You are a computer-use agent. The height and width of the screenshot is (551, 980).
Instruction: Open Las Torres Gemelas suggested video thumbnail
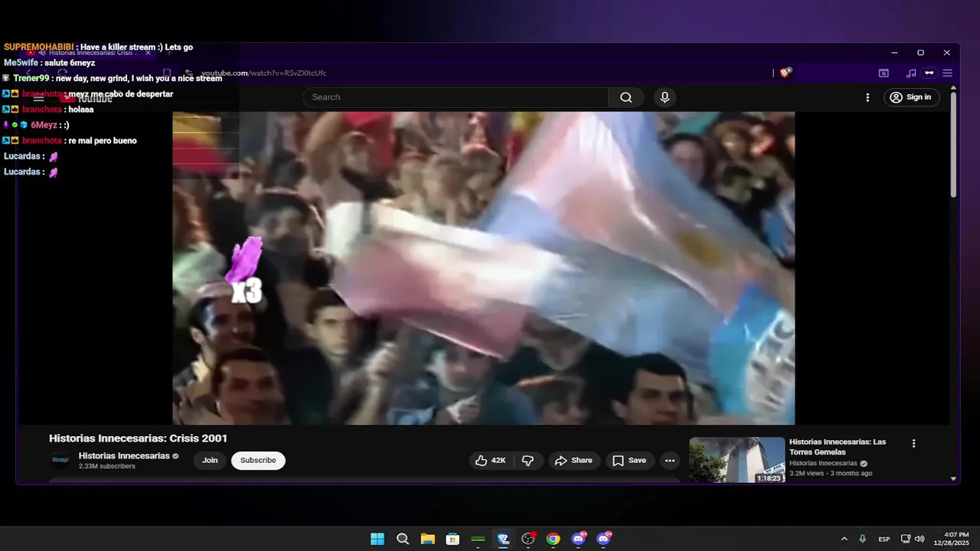click(737, 460)
